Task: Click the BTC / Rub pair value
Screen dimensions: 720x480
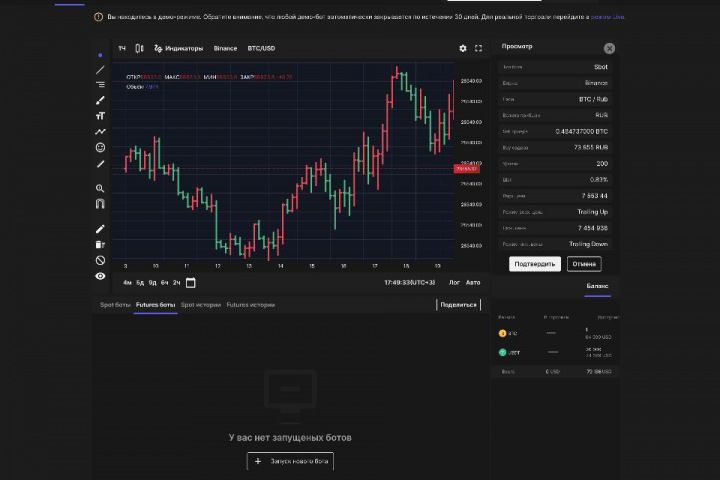Action: [x=593, y=99]
